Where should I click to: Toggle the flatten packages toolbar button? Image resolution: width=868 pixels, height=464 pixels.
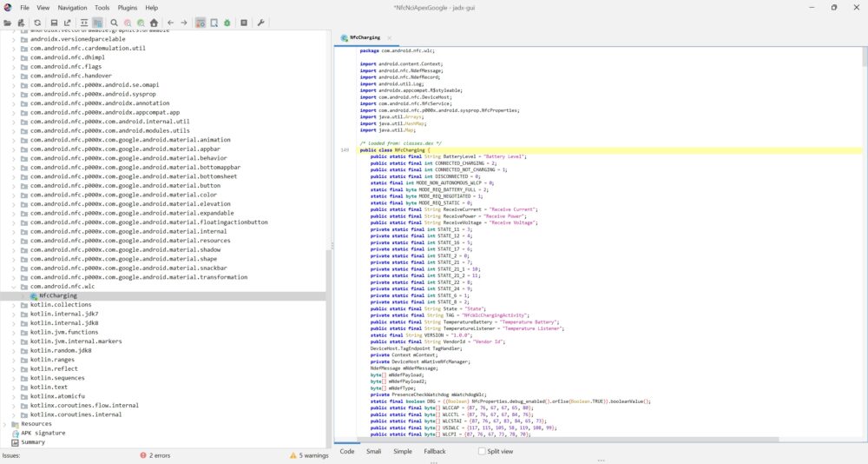[97, 23]
